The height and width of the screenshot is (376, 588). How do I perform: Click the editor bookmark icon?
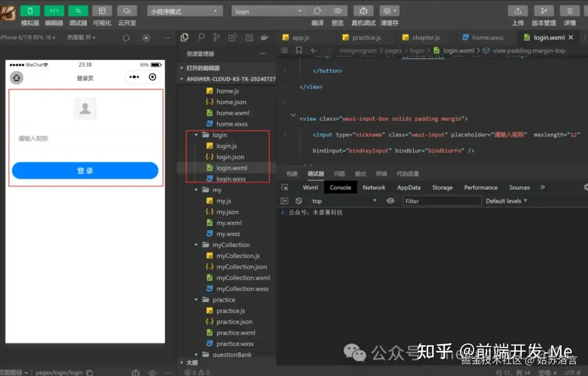pyautogui.click(x=299, y=50)
